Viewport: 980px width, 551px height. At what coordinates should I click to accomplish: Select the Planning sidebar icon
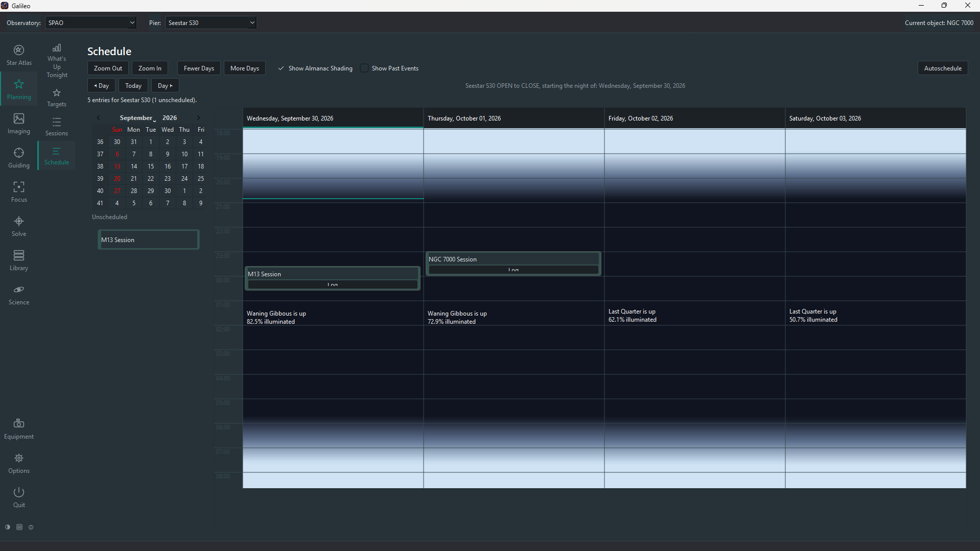coord(19,89)
